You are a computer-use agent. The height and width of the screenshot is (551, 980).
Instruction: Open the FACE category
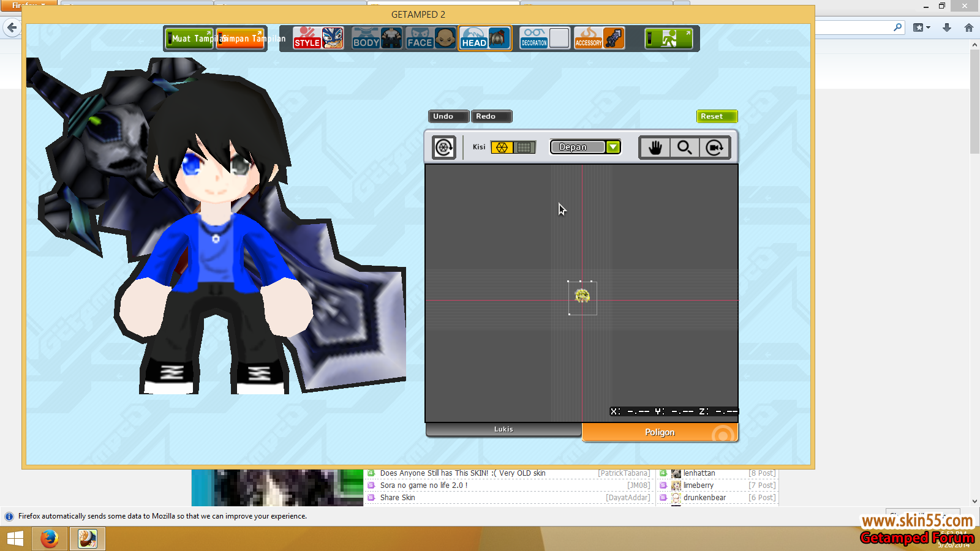coord(420,38)
